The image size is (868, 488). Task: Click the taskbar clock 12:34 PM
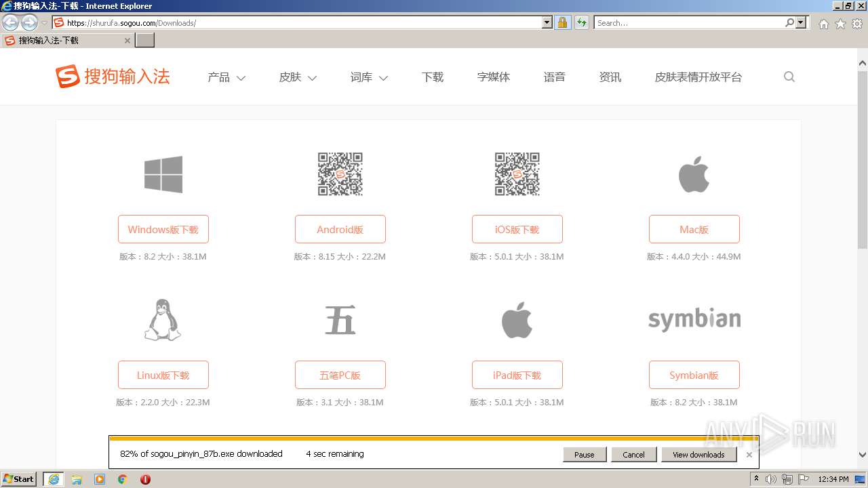click(833, 479)
